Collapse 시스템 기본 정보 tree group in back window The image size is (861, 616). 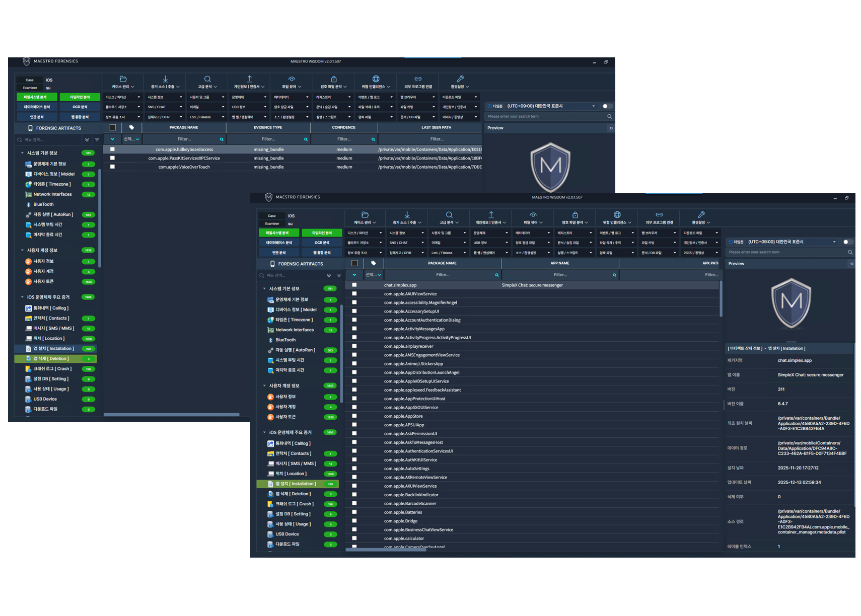click(22, 153)
